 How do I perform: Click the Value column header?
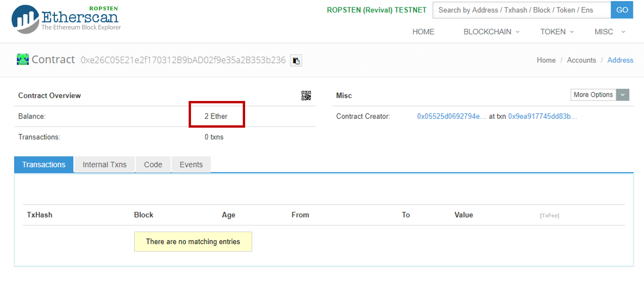464,215
